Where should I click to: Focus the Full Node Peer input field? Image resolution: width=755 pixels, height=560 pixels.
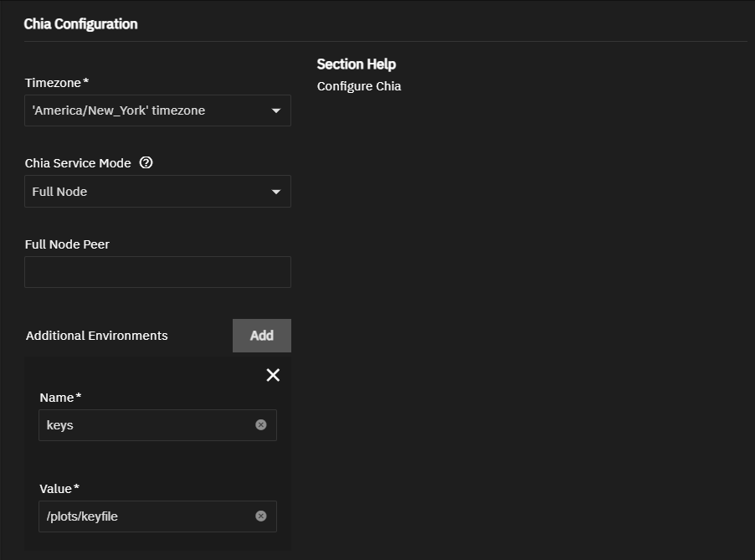click(157, 272)
